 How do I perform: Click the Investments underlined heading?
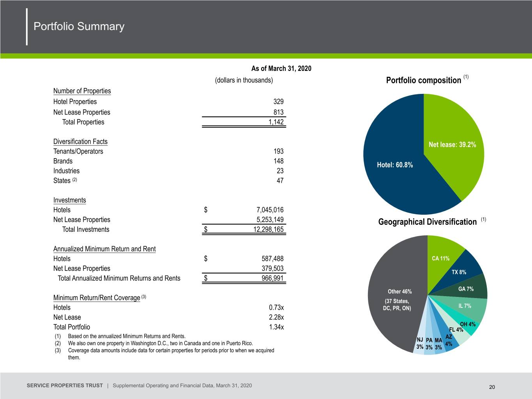pyautogui.click(x=69, y=200)
